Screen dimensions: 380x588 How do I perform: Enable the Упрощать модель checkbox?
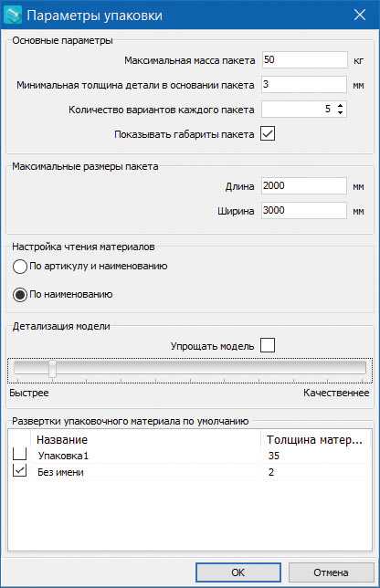coord(268,345)
